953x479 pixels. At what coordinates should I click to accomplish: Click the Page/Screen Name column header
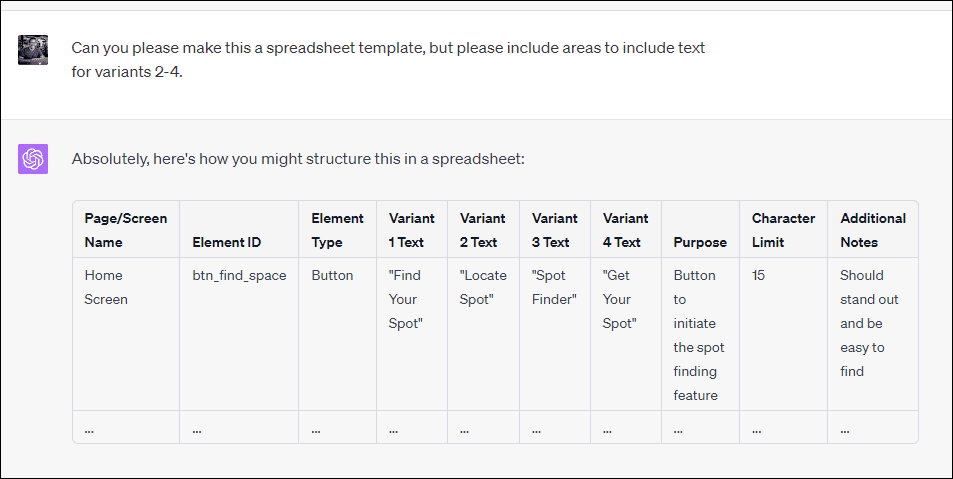126,230
